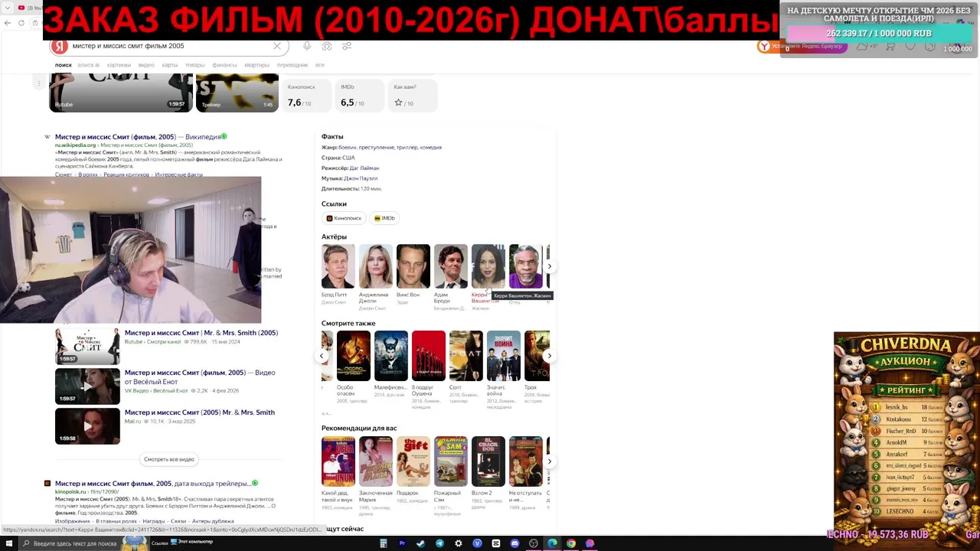Viewport: 980px width, 551px height.
Task: Open Особо опасен movie poster
Action: [353, 356]
